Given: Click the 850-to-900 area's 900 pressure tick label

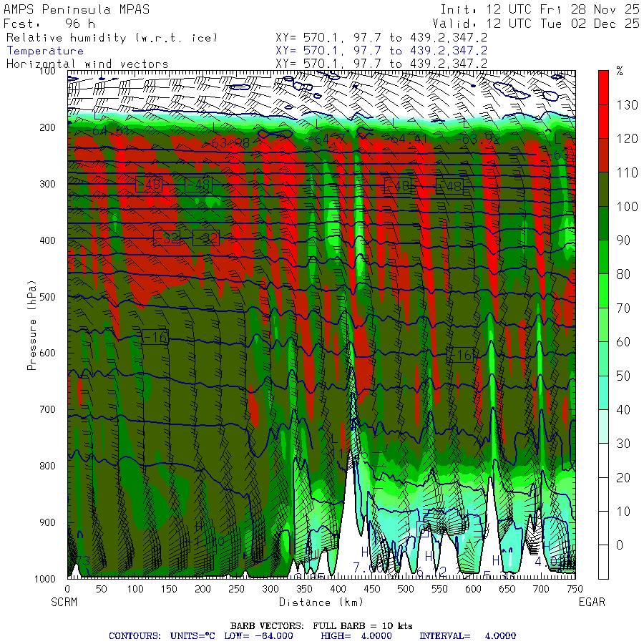Looking at the screenshot, I should [47, 522].
